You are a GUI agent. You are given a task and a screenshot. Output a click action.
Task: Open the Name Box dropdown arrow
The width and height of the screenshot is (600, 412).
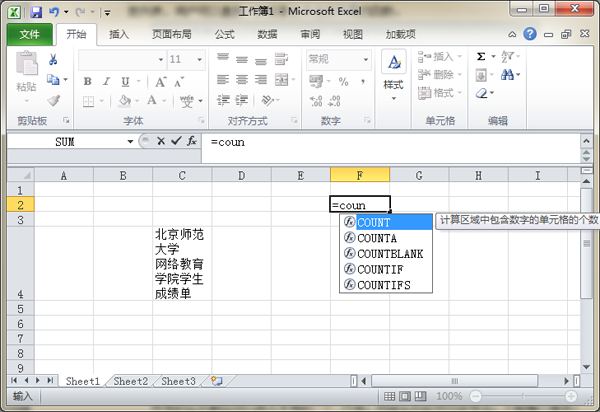[x=130, y=142]
